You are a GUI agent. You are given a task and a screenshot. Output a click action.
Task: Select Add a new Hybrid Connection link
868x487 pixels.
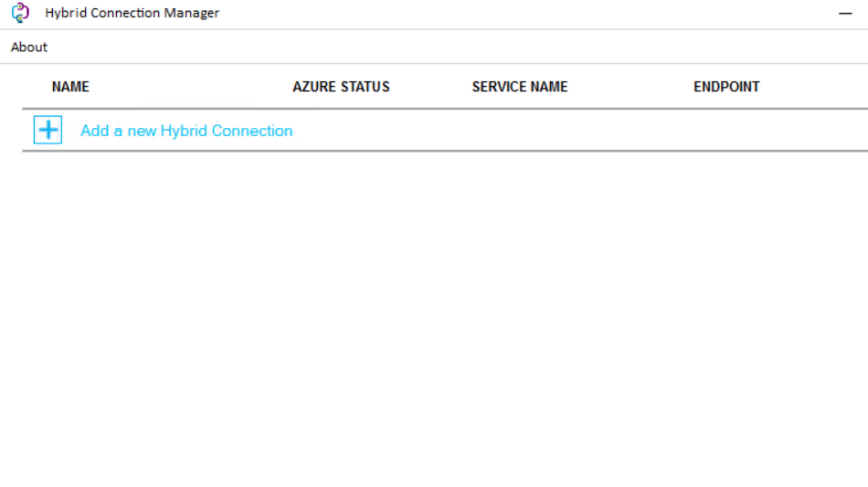tap(186, 131)
